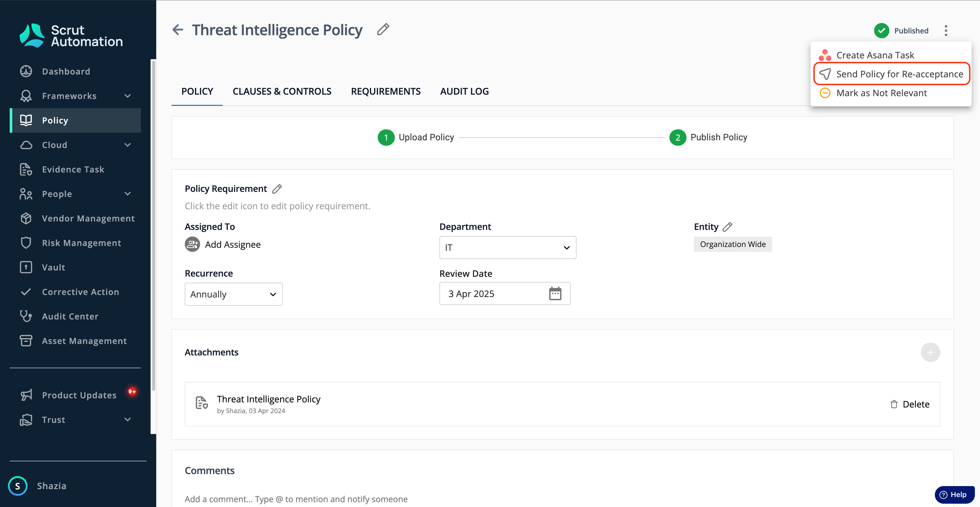Click the Asana logo icon
980x507 pixels.
(824, 55)
